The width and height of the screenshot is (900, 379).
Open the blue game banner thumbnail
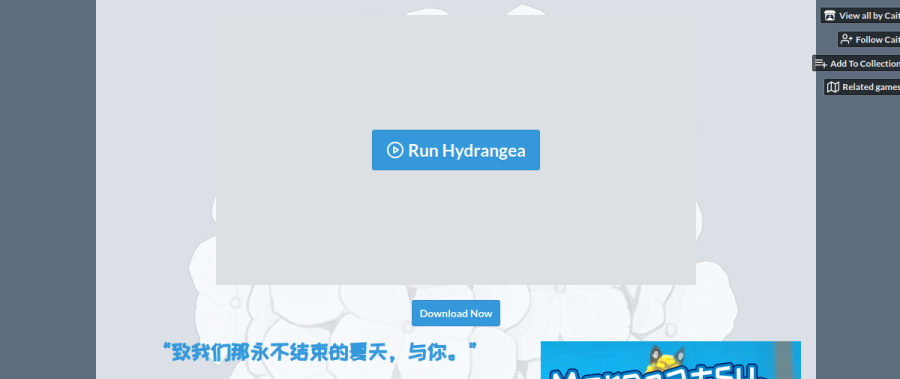tap(670, 360)
